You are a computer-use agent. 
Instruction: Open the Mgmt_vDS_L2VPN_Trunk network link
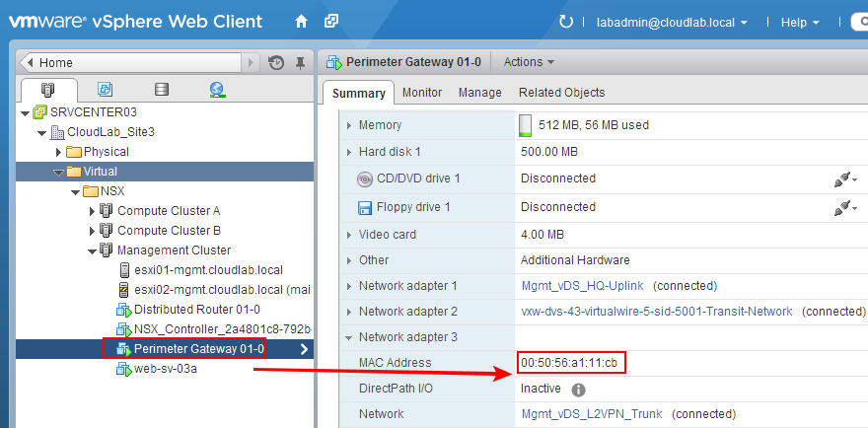click(x=593, y=414)
